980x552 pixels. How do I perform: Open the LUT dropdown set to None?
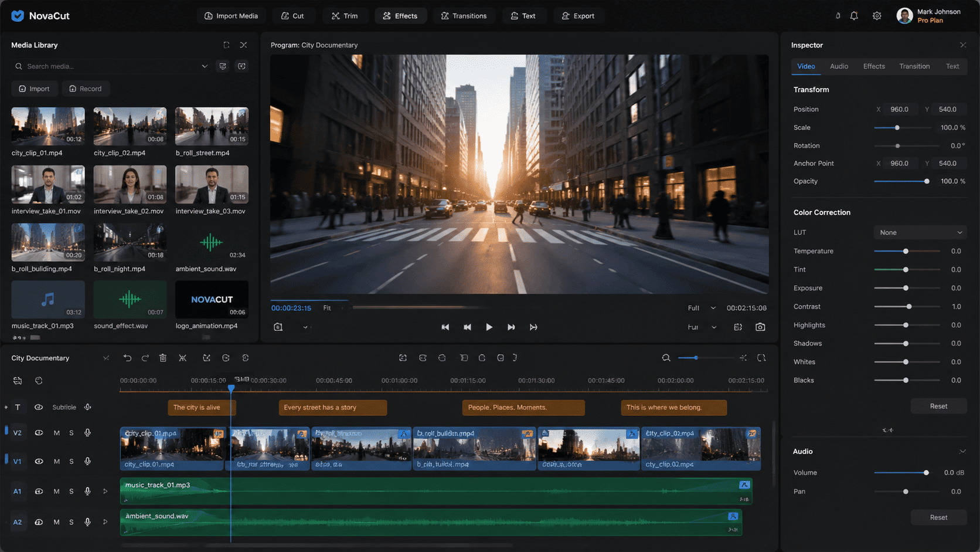pyautogui.click(x=920, y=233)
